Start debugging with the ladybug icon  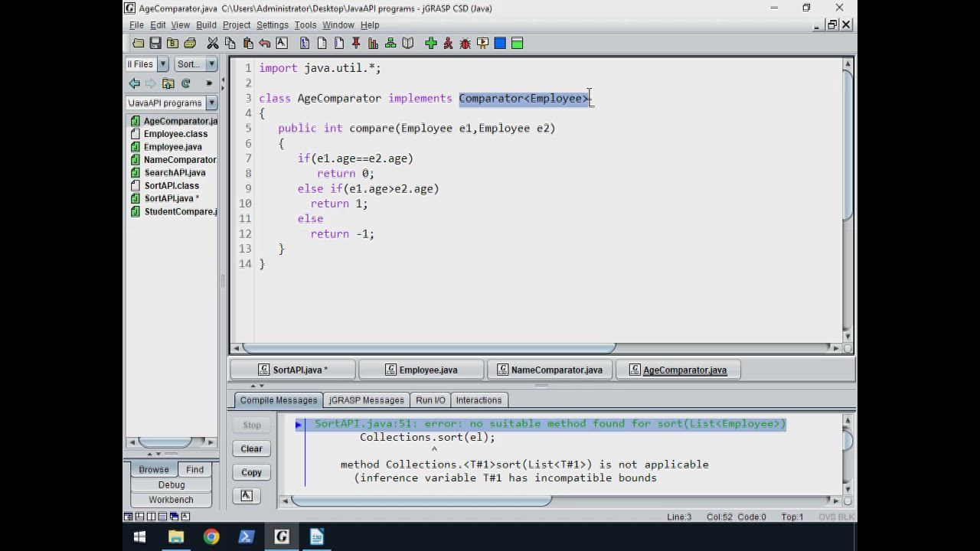[x=465, y=44]
